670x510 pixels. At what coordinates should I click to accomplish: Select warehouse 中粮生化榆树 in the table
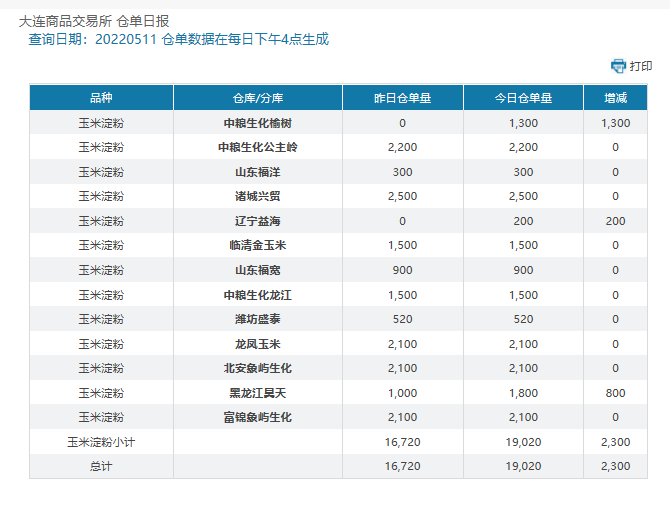tap(258, 123)
